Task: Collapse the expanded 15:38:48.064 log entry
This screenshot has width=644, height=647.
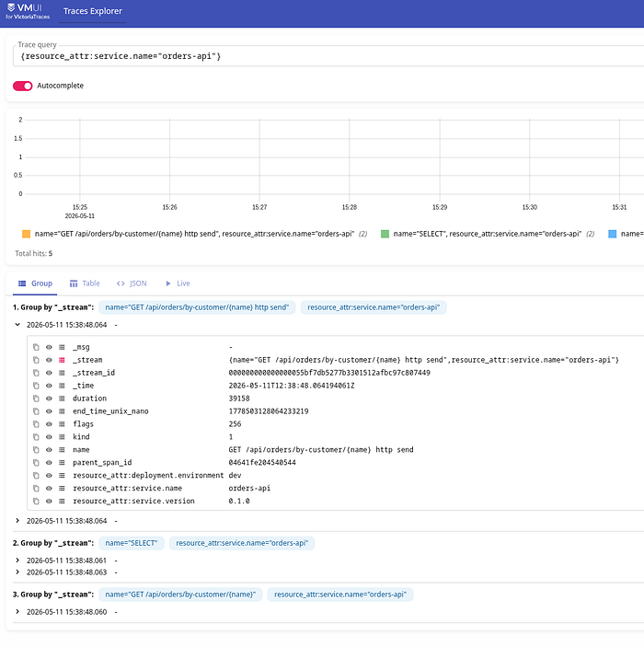Action: click(x=17, y=325)
